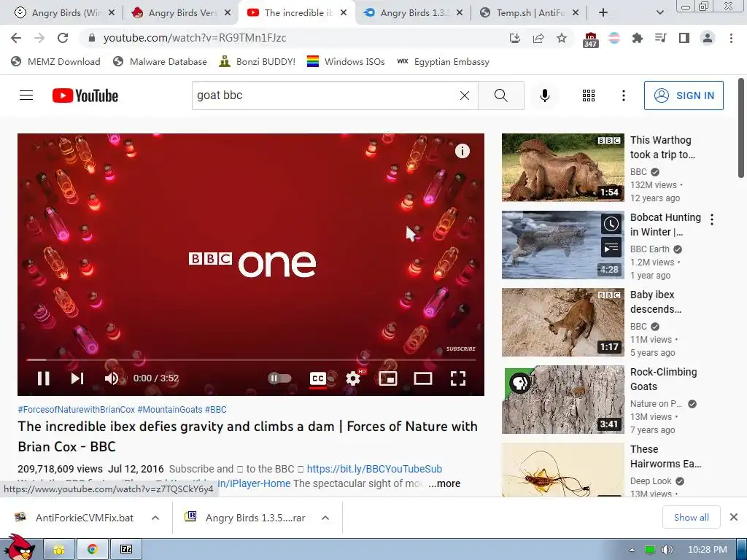Switch to Angry Birds Vers tab
Viewport: 747px width, 560px height.
180,13
